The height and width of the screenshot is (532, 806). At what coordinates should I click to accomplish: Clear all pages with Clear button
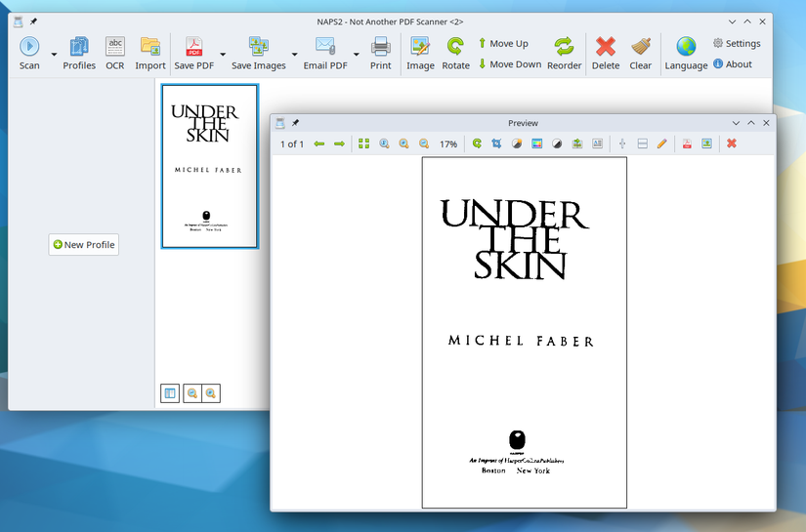[x=641, y=54]
